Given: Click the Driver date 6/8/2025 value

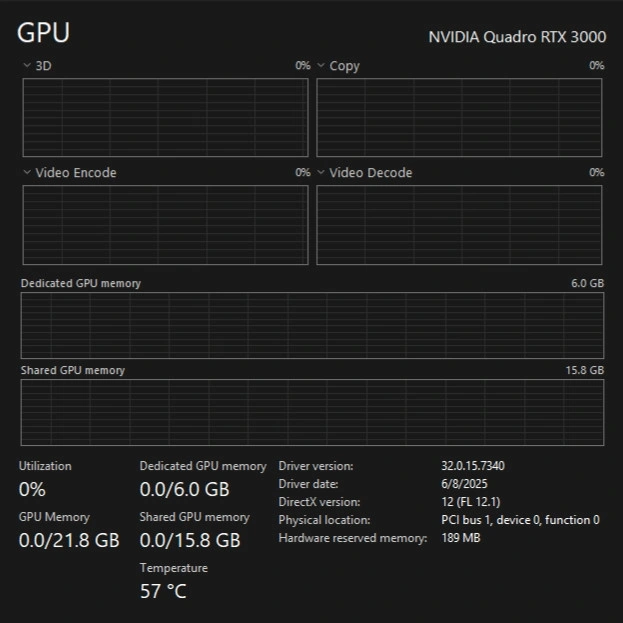Looking at the screenshot, I should coord(464,484).
